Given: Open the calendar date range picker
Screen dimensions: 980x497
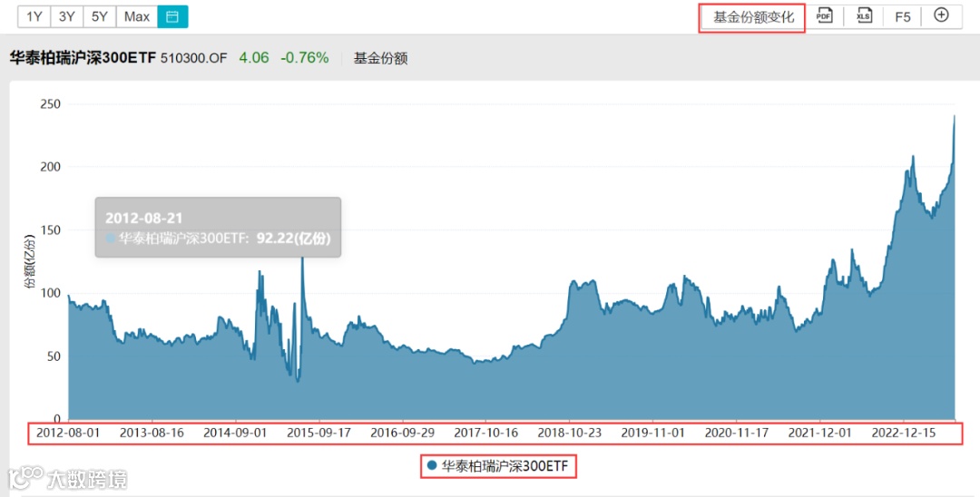Looking at the screenshot, I should pos(172,17).
